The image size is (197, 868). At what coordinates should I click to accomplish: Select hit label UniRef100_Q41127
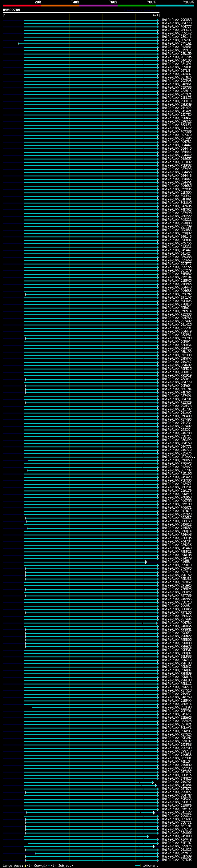(x=177, y=812)
